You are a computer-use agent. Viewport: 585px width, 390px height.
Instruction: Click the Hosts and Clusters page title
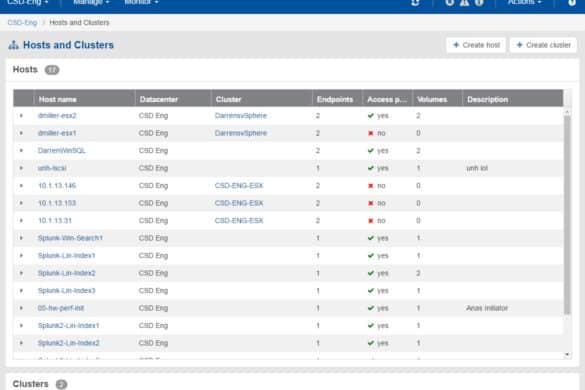(x=68, y=45)
